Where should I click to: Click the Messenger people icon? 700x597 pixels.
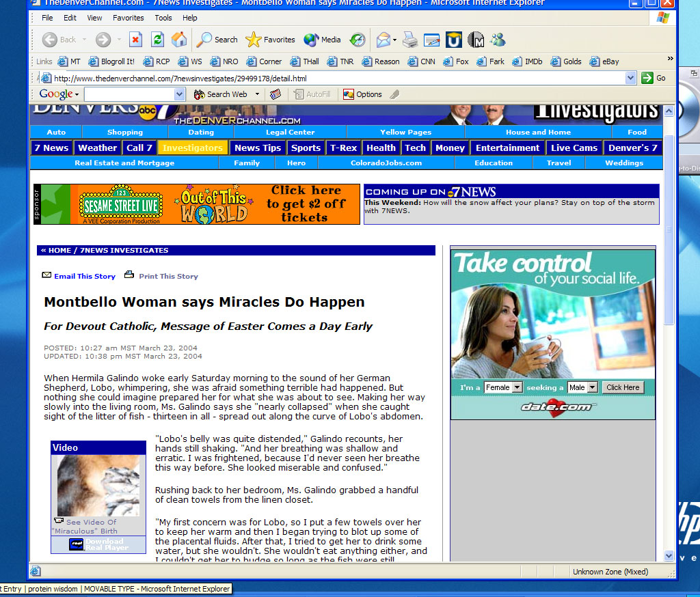(x=498, y=40)
